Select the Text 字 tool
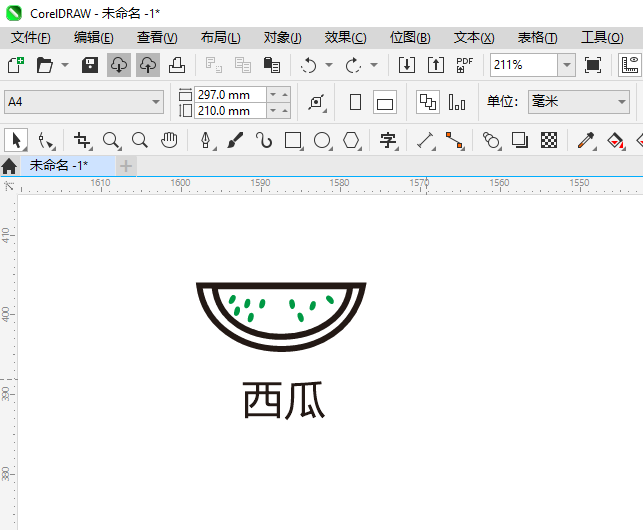Image resolution: width=643 pixels, height=530 pixels. 388,141
